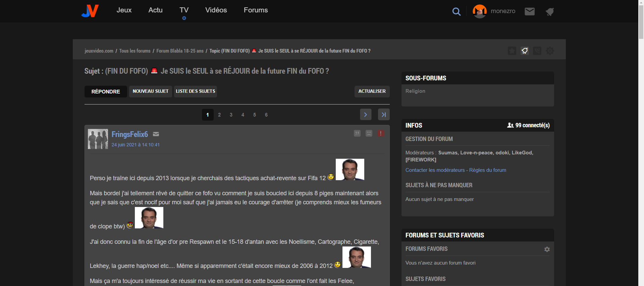This screenshot has width=644, height=286.
Task: Open the site search magnifier icon
Action: [x=456, y=12]
